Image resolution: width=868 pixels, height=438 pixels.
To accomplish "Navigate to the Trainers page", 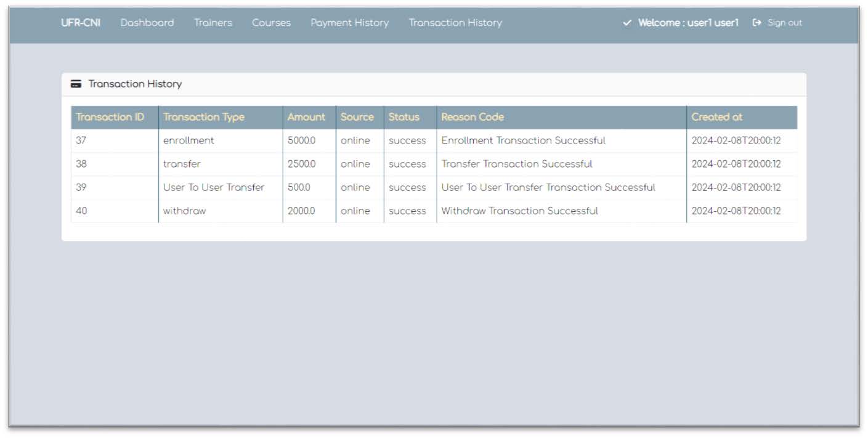I will (213, 22).
